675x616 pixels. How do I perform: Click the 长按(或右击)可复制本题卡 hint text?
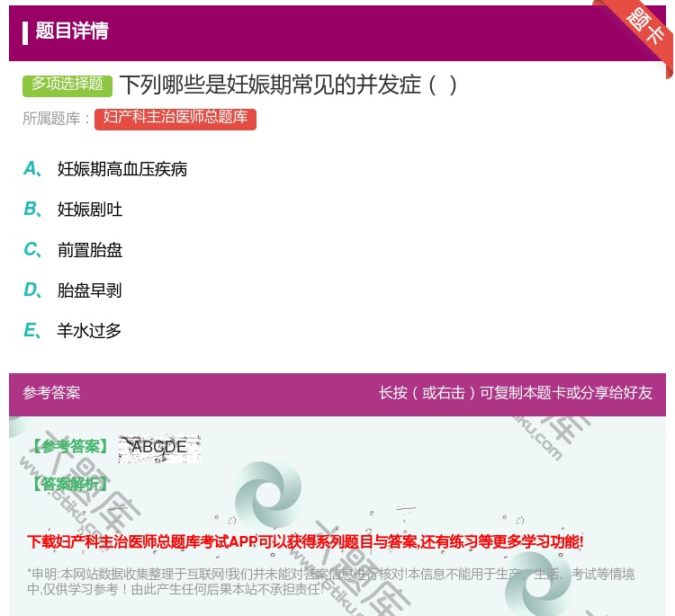(515, 393)
